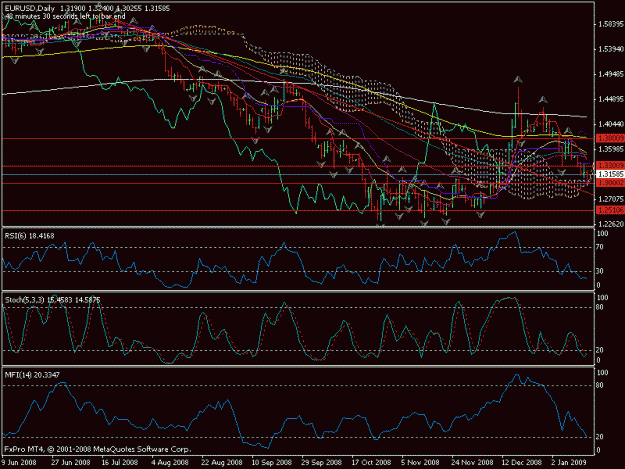The width and height of the screenshot is (625, 469).
Task: Click the 80 level on the MFI scale
Action: pyautogui.click(x=599, y=385)
